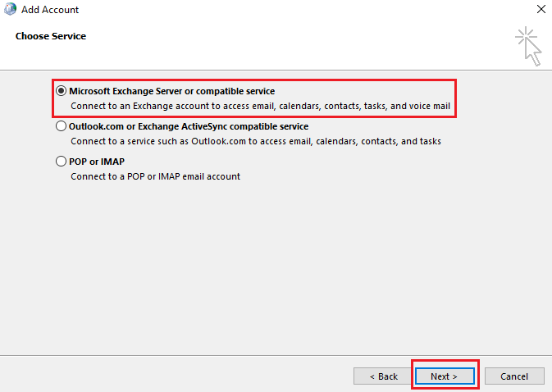Choose Outlook.com or Exchange ActiveSync option
Screen dimensions: 552x392
62,126
